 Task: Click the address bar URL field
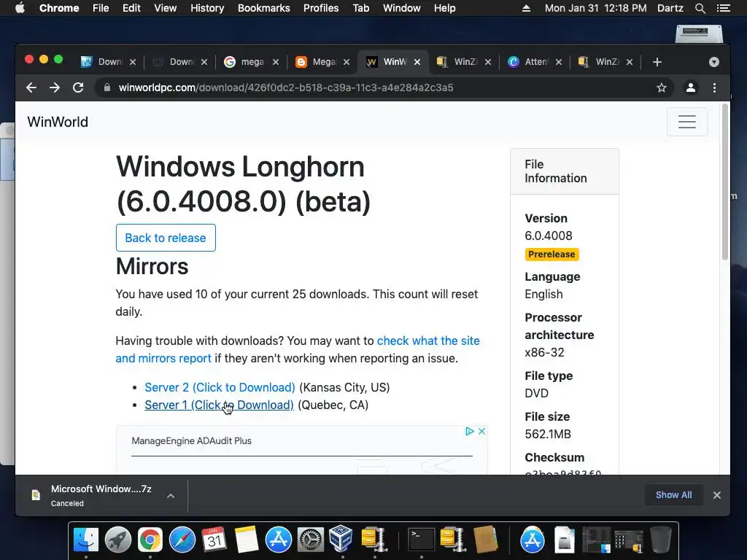point(381,87)
